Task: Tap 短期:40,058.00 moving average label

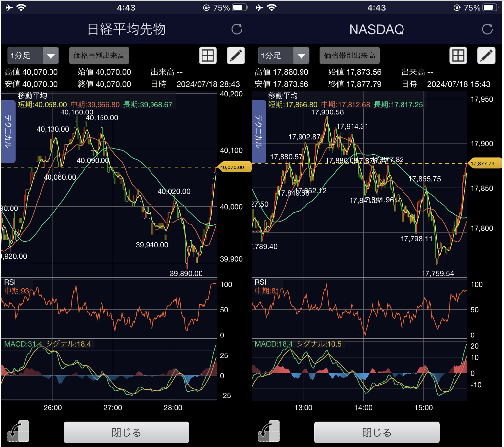Action: point(42,104)
